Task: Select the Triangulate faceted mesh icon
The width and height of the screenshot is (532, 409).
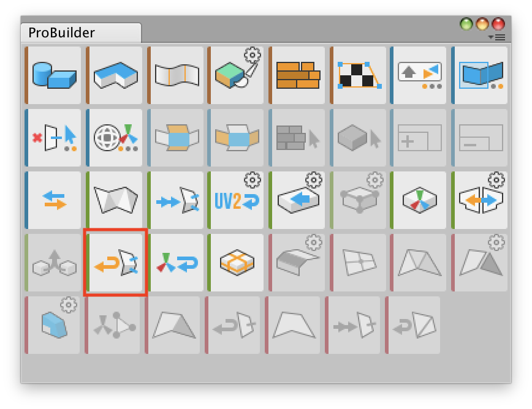Action: pyautogui.click(x=114, y=200)
